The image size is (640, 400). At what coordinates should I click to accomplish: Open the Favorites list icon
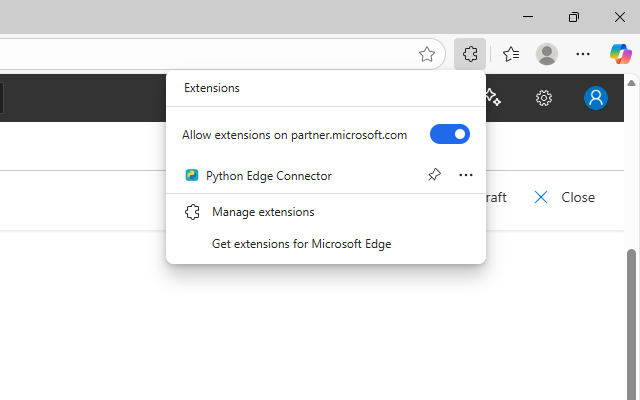click(511, 54)
